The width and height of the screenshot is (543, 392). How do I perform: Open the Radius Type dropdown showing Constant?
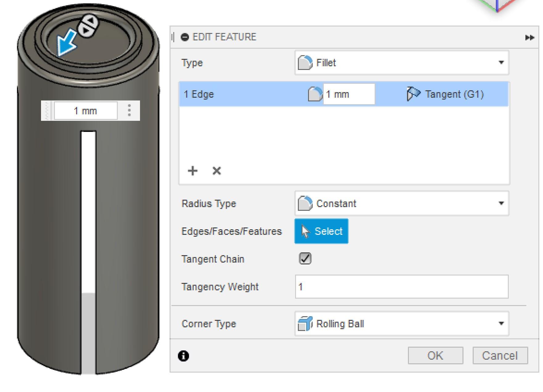pyautogui.click(x=401, y=203)
